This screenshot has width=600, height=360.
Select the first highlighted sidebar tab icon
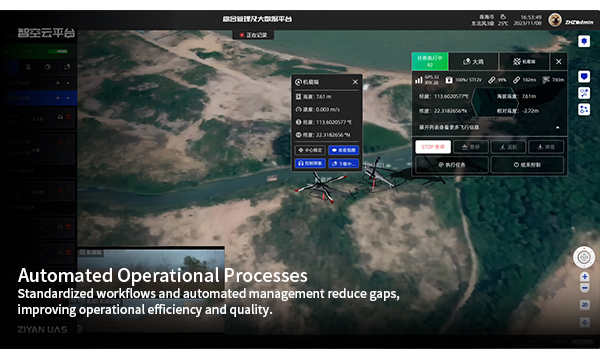click(x=10, y=67)
